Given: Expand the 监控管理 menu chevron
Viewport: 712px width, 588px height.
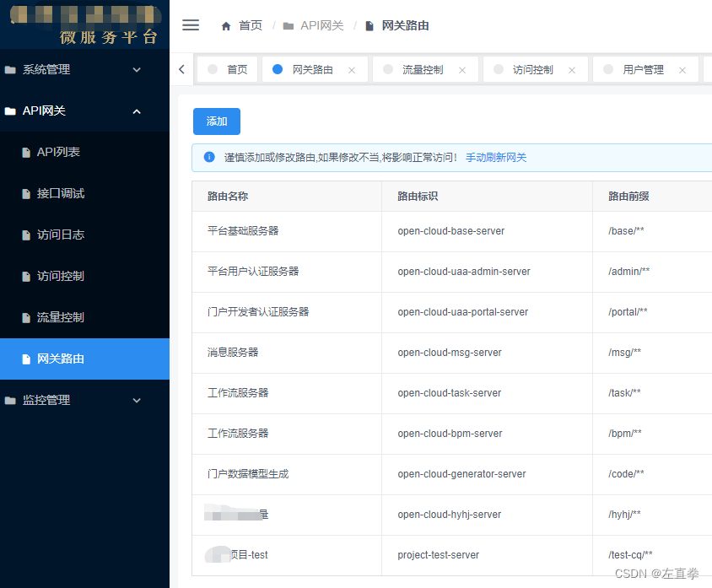Looking at the screenshot, I should pos(137,400).
